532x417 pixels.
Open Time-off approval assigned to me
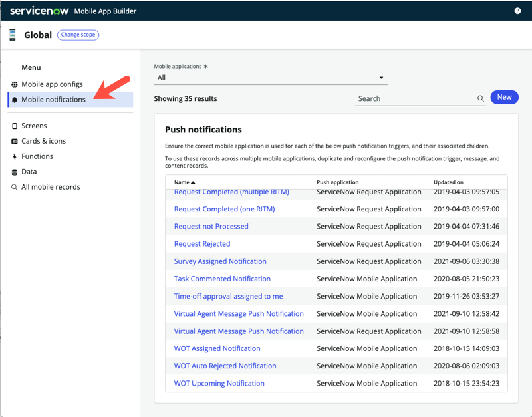(228, 296)
